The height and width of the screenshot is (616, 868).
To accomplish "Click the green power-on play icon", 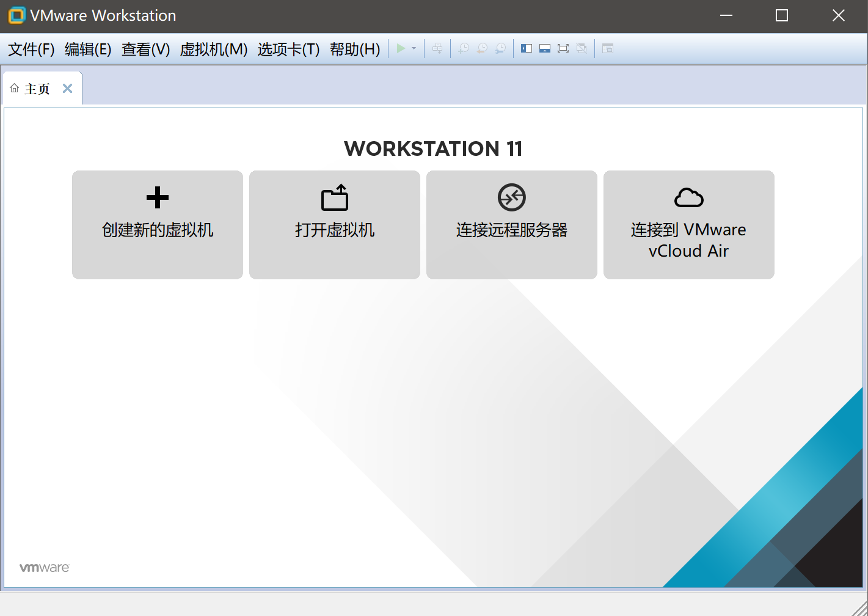I will [x=401, y=48].
